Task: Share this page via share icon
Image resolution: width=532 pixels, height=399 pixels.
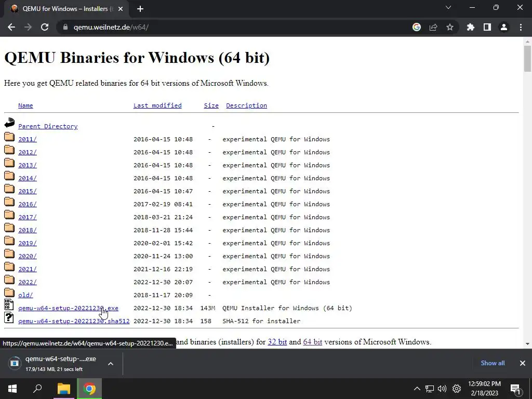Action: pyautogui.click(x=433, y=27)
